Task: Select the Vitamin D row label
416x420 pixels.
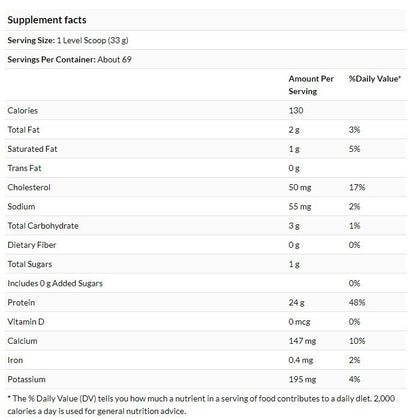Action: coord(26,322)
